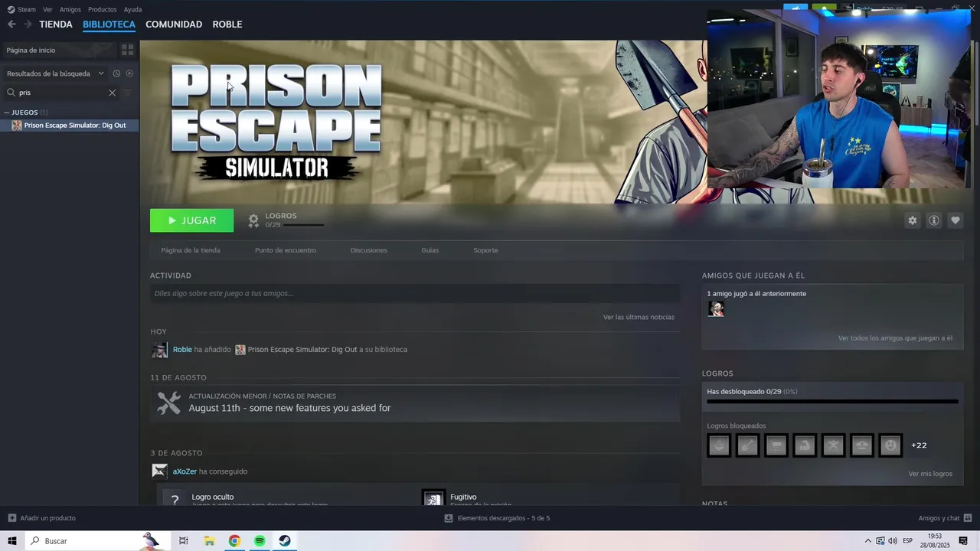Viewport: 980px width, 551px height.
Task: Click friend avatar who played previously
Action: point(716,308)
